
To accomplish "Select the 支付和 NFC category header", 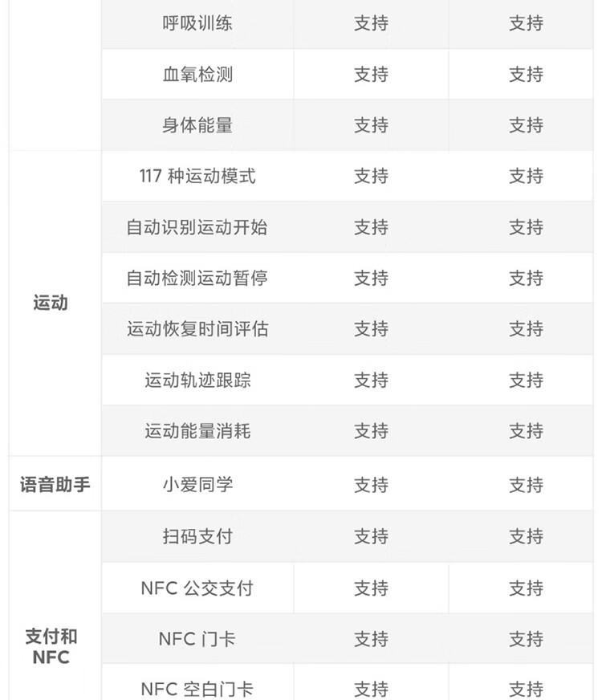I will [51, 646].
